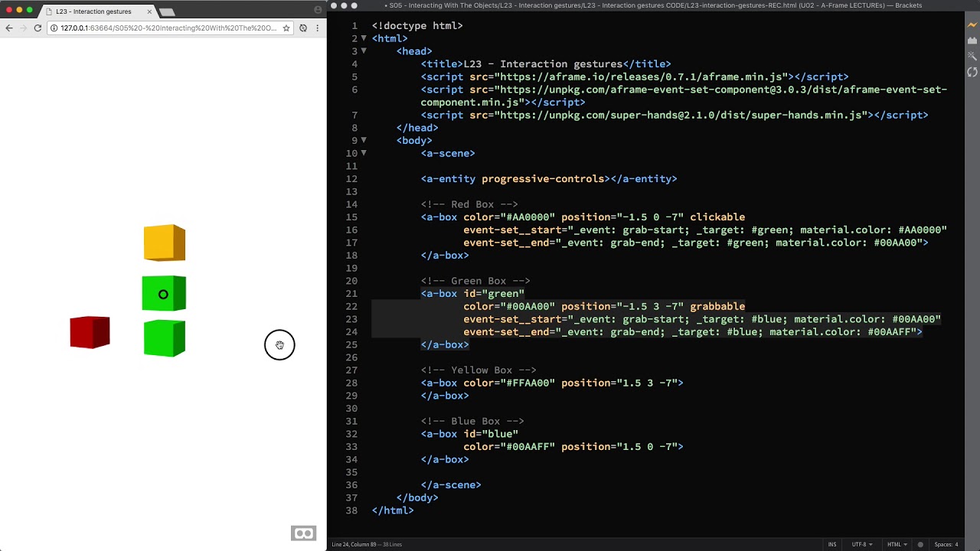Click the yellow box in the scene

click(165, 243)
